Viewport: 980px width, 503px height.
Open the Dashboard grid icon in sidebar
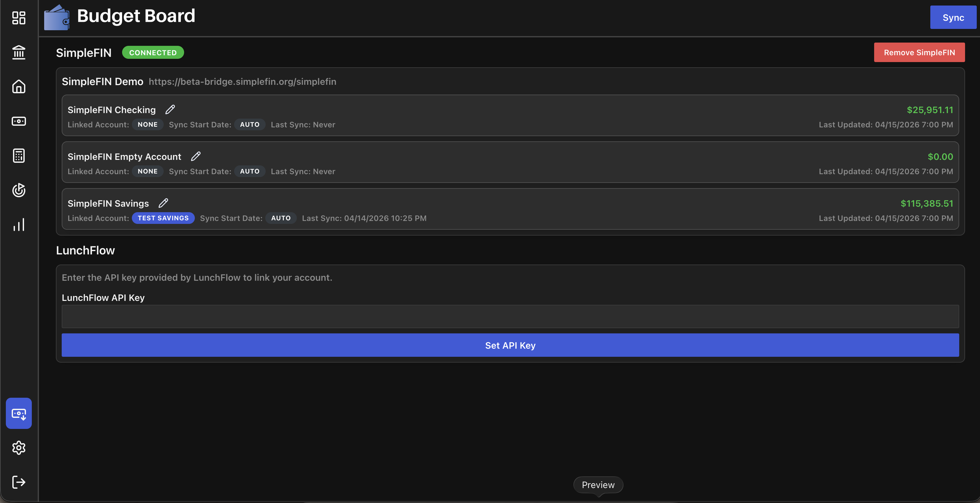19,18
